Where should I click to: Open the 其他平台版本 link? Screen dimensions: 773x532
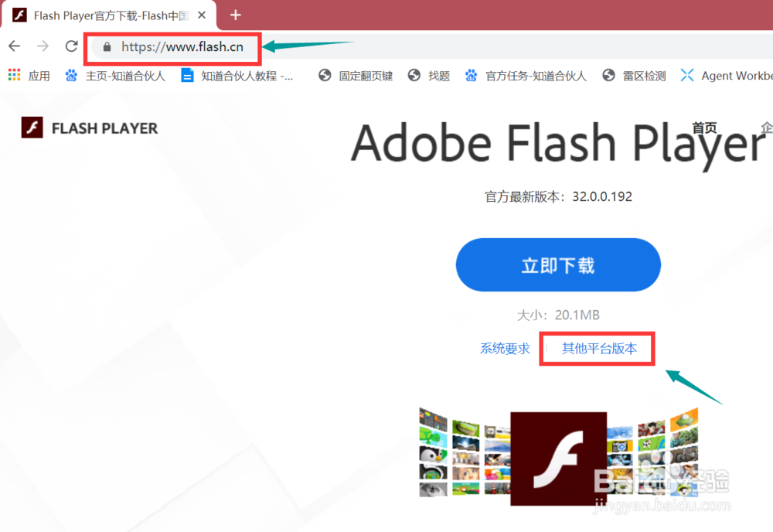[600, 349]
